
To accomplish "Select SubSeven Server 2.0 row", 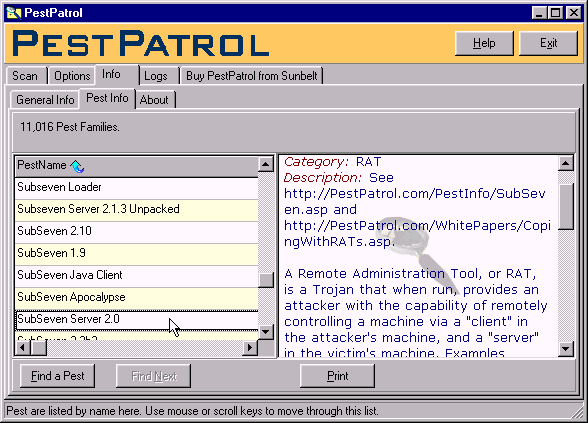I will (x=136, y=320).
